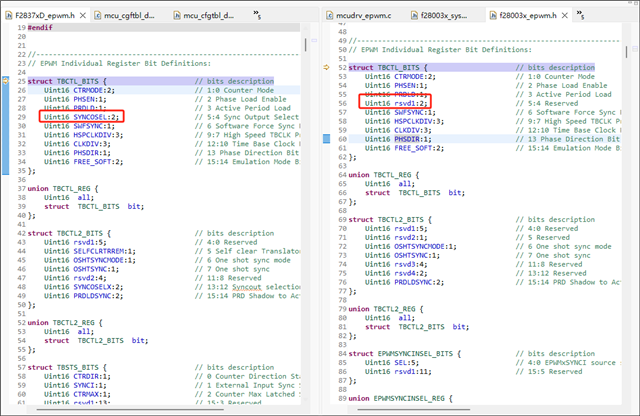Click file icon on mcu_cgftbl_d... tab
Image resolution: width=640 pixels, height=416 pixels.
[x=98, y=16]
